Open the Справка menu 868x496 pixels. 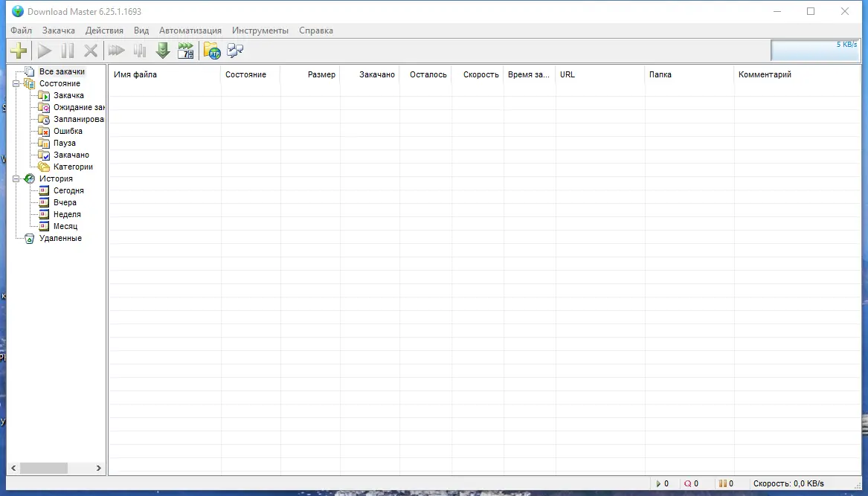[x=316, y=30]
